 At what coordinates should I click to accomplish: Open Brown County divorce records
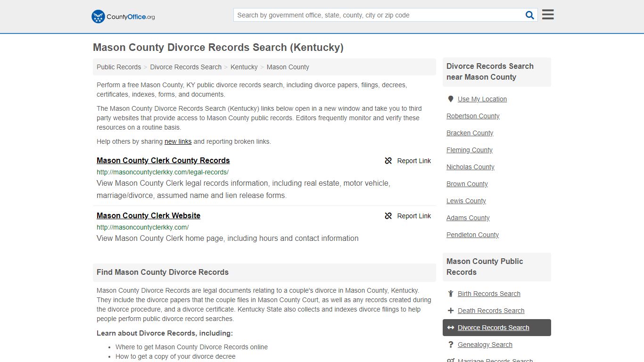click(467, 184)
